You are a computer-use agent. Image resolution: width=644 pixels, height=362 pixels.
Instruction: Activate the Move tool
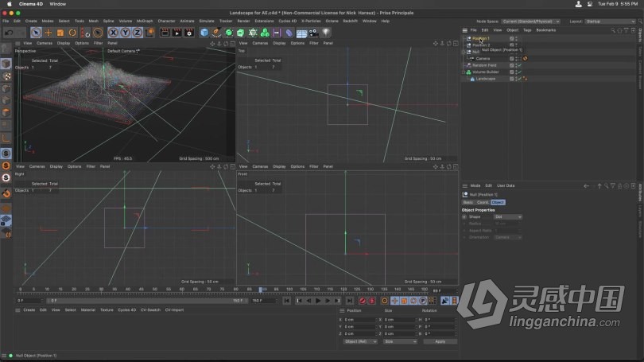point(48,33)
